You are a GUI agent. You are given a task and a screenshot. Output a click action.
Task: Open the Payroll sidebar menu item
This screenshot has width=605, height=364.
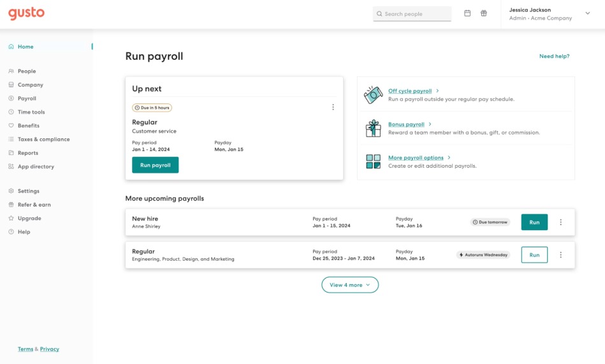tap(27, 99)
